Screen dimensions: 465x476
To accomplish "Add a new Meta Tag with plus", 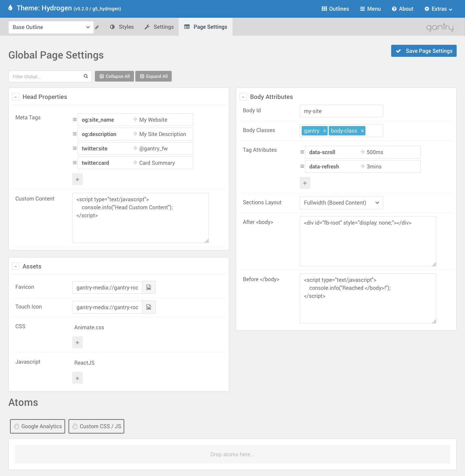I will pos(77,180).
